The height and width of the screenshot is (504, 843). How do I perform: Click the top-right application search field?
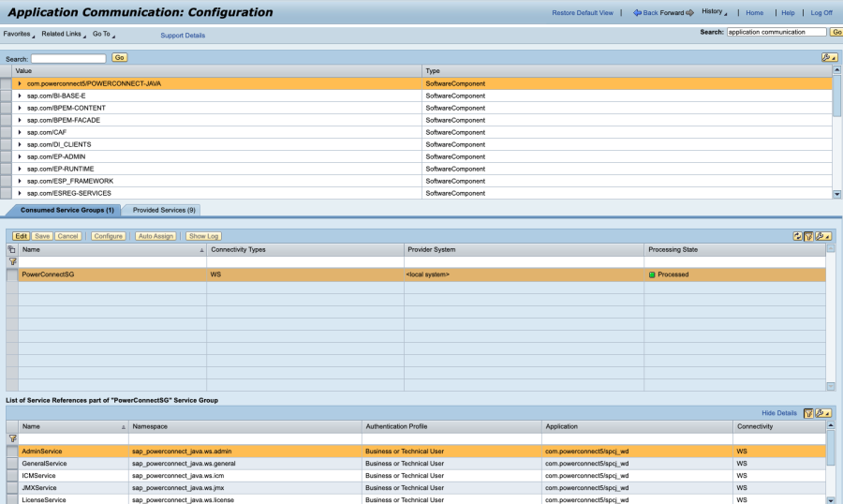click(776, 32)
